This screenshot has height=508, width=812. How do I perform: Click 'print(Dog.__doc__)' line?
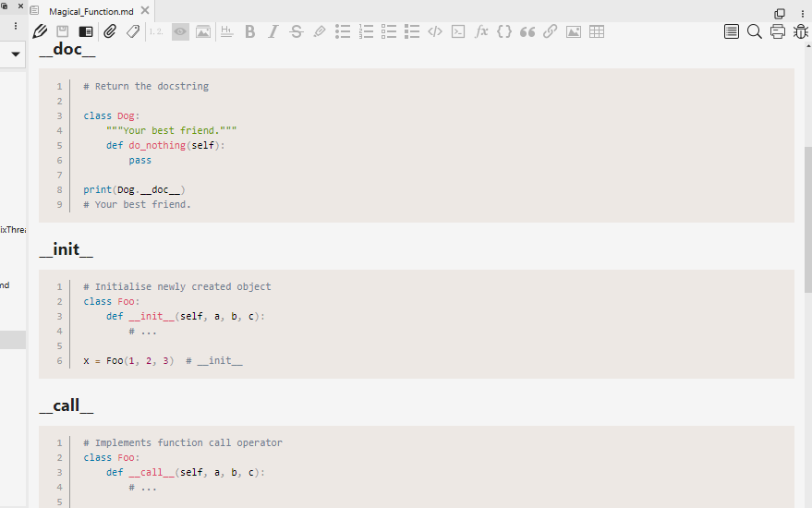[134, 190]
